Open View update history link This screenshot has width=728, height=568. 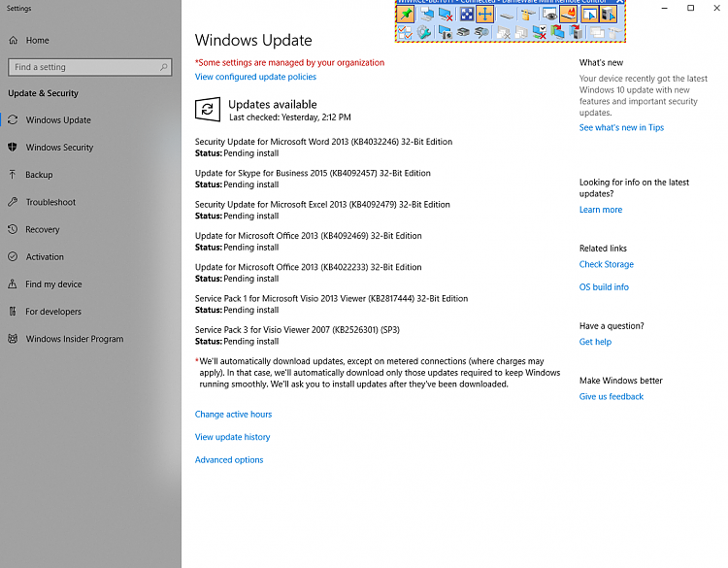point(232,437)
